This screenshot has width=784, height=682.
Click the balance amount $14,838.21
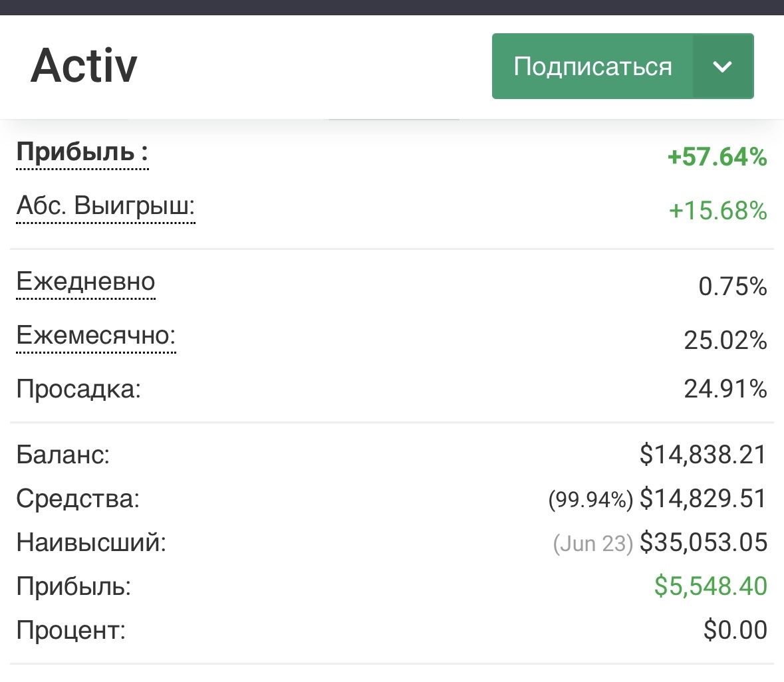point(703,455)
